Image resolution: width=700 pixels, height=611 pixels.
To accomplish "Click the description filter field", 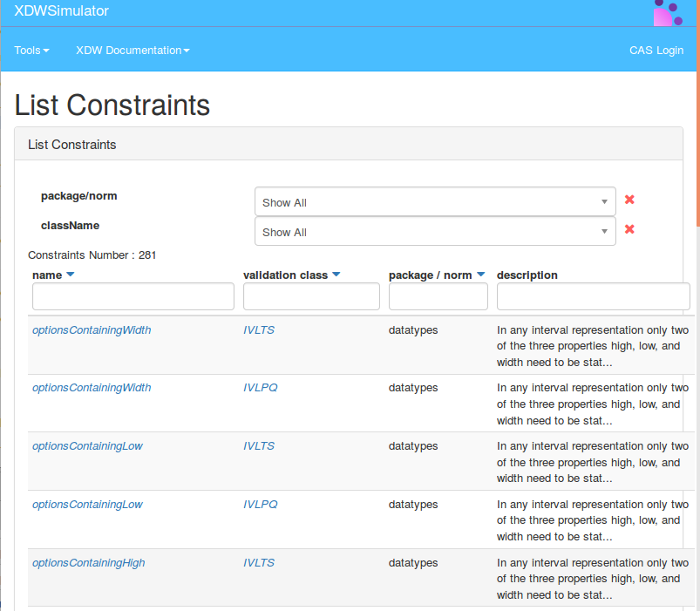I will [x=593, y=297].
